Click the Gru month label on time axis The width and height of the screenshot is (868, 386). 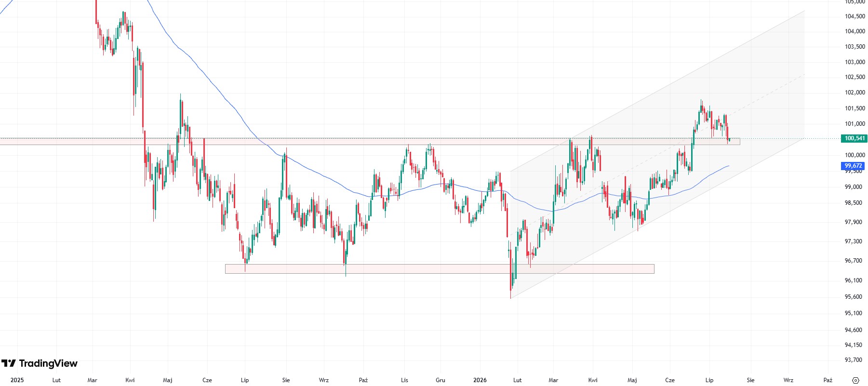tap(441, 380)
